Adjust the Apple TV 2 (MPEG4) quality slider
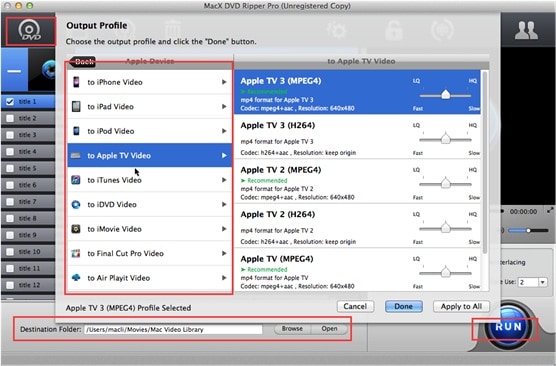This screenshot has height=366, width=556. 445,184
